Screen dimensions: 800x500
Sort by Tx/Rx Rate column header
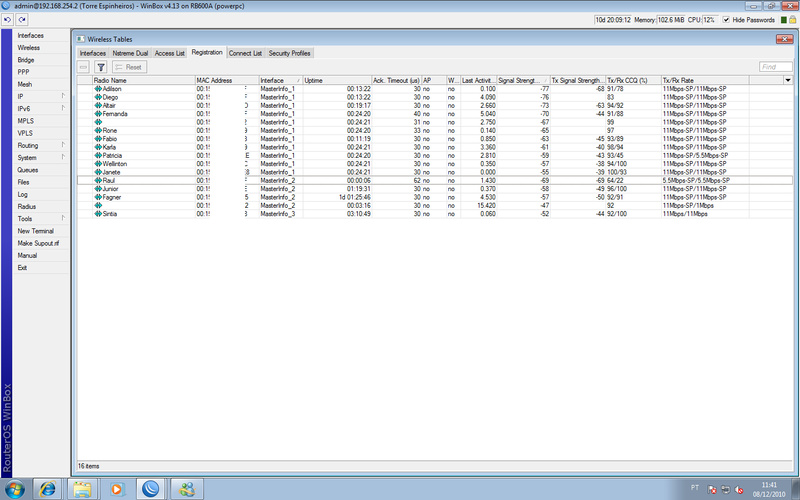(705, 80)
